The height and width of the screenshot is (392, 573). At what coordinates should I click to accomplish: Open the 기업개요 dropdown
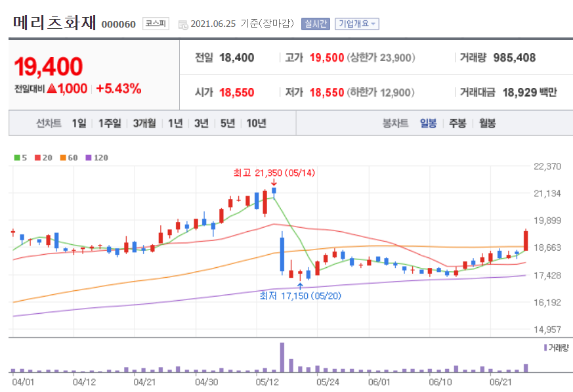356,24
